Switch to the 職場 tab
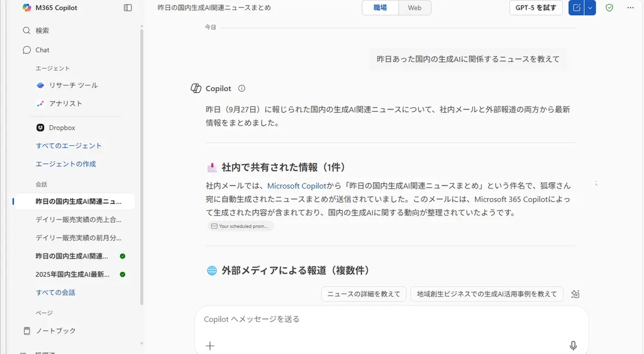The image size is (644, 354). click(380, 8)
